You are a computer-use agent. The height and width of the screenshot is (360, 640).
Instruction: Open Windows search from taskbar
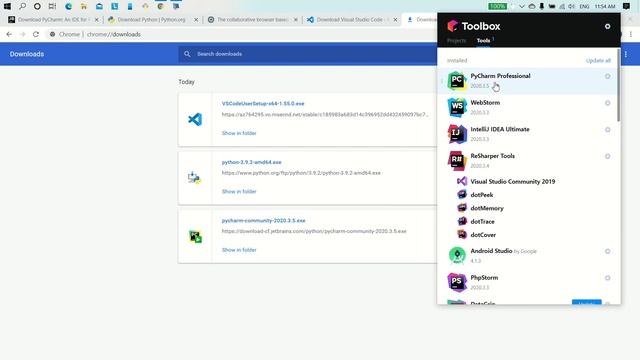tap(22, 6)
